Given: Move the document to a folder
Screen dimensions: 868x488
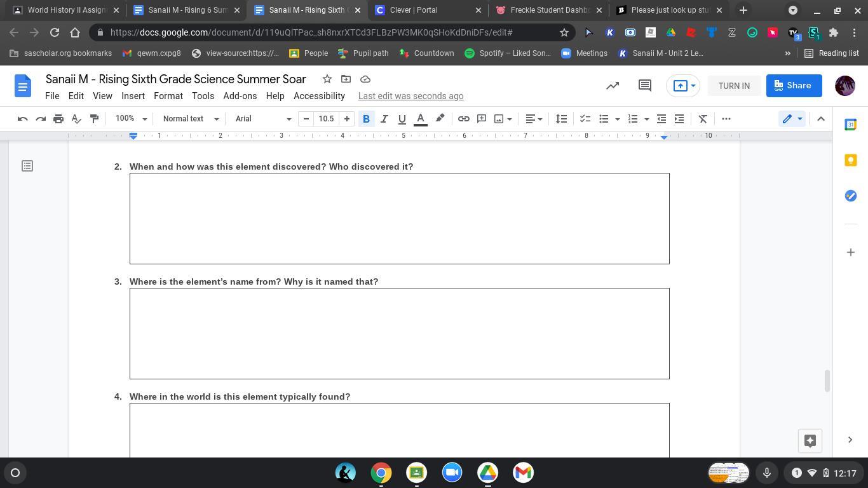Looking at the screenshot, I should click(x=346, y=79).
